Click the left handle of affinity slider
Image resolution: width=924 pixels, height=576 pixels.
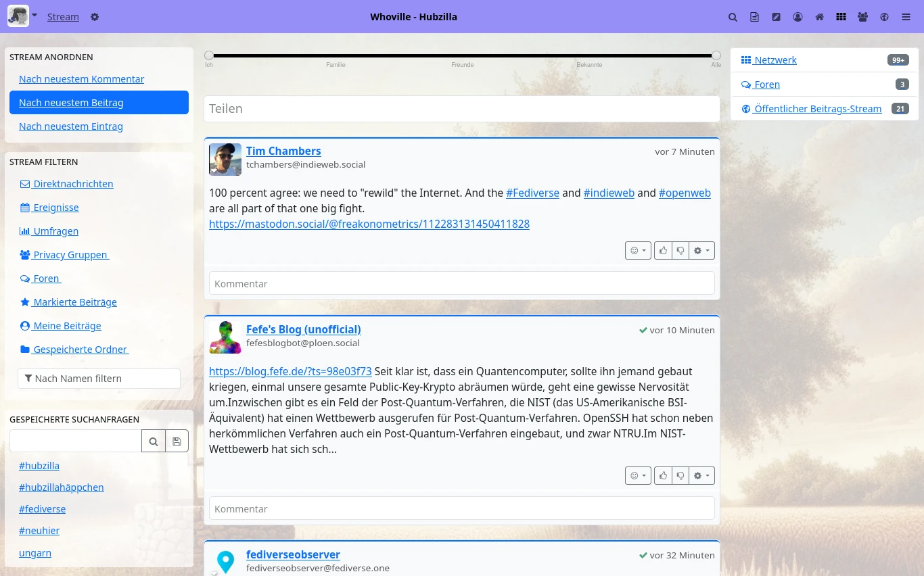click(209, 55)
